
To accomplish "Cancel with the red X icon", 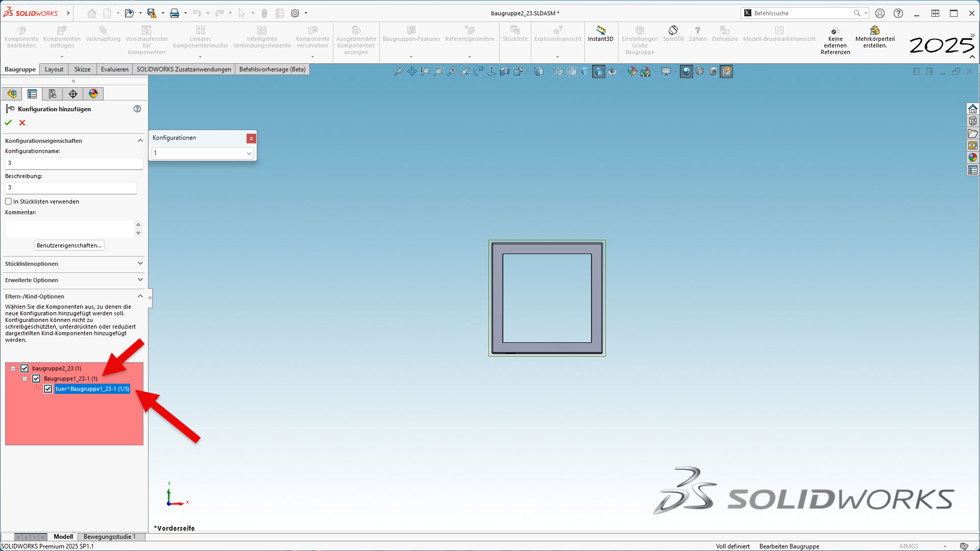I will (22, 122).
